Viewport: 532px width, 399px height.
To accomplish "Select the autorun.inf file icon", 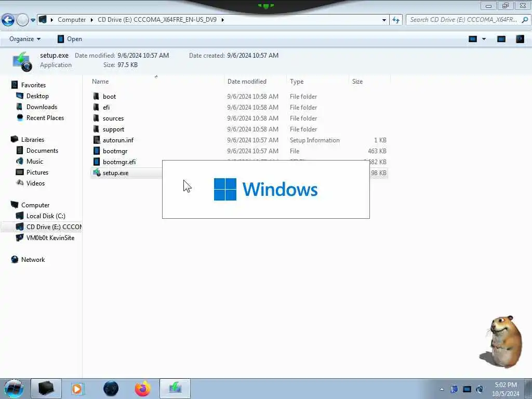I will pyautogui.click(x=97, y=140).
